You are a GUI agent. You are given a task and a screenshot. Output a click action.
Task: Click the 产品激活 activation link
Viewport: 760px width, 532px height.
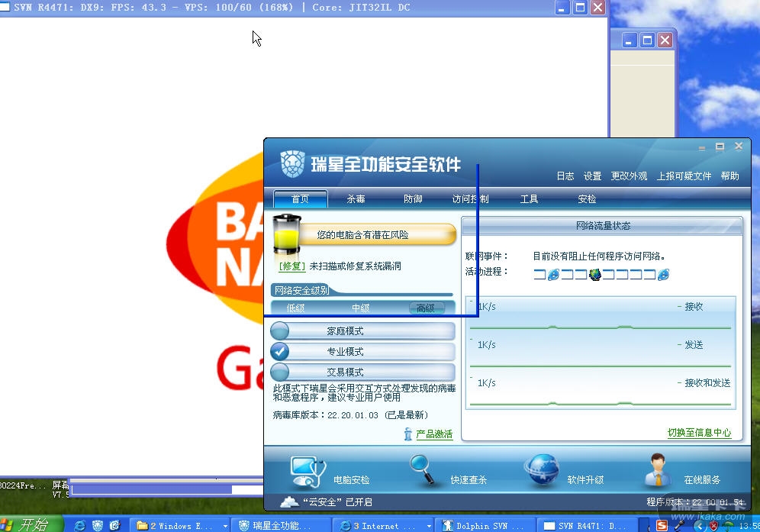click(x=434, y=434)
